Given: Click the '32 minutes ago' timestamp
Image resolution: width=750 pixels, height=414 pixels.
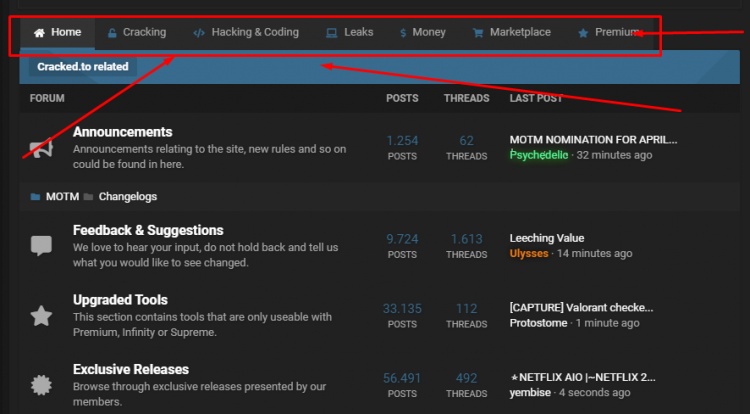Looking at the screenshot, I should point(614,155).
